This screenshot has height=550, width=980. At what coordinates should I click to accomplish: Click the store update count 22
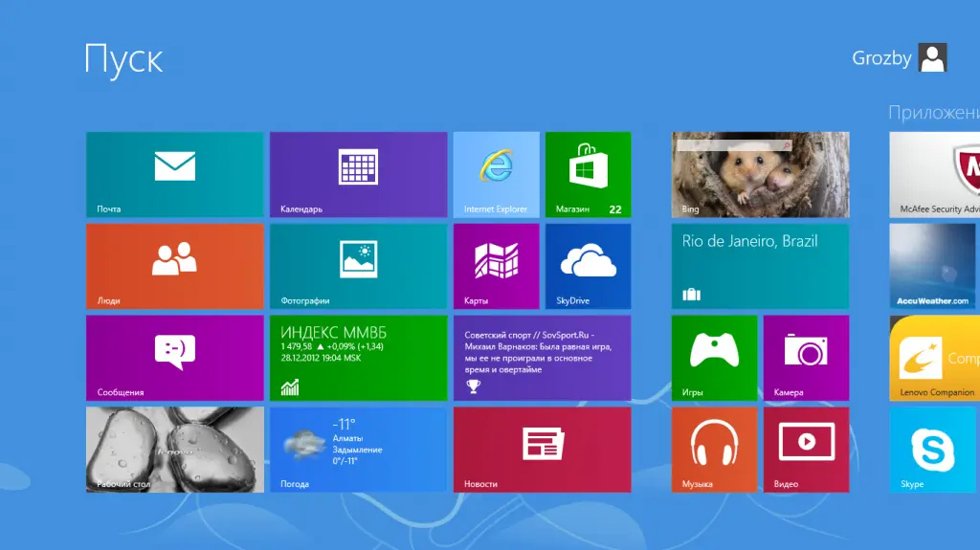click(x=615, y=209)
